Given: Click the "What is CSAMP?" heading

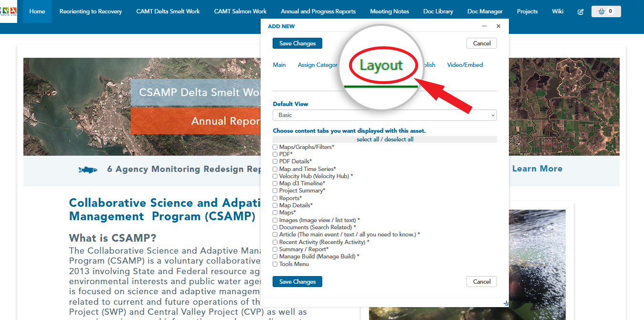Looking at the screenshot, I should click(113, 238).
